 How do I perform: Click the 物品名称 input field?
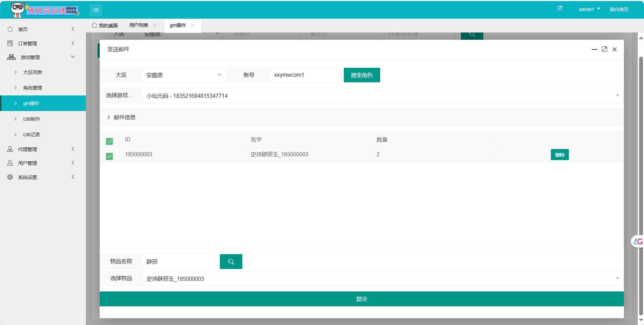coord(178,262)
